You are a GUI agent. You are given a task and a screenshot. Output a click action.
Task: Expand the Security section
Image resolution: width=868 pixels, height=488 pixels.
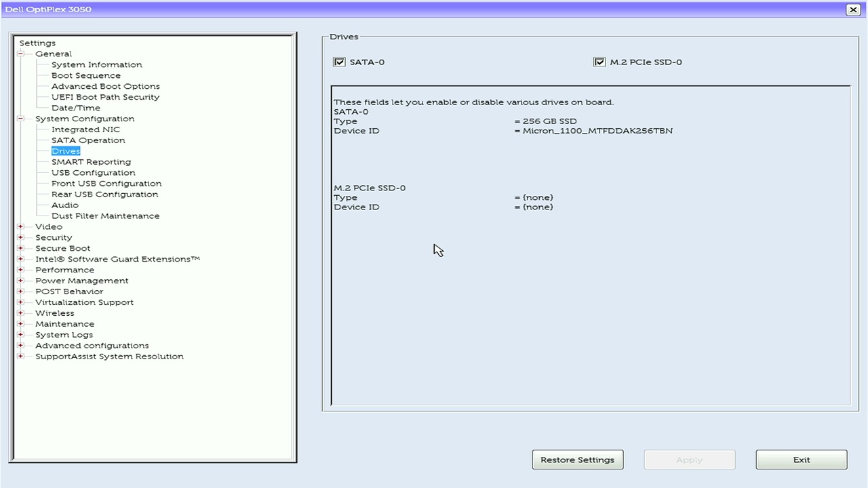click(x=20, y=237)
